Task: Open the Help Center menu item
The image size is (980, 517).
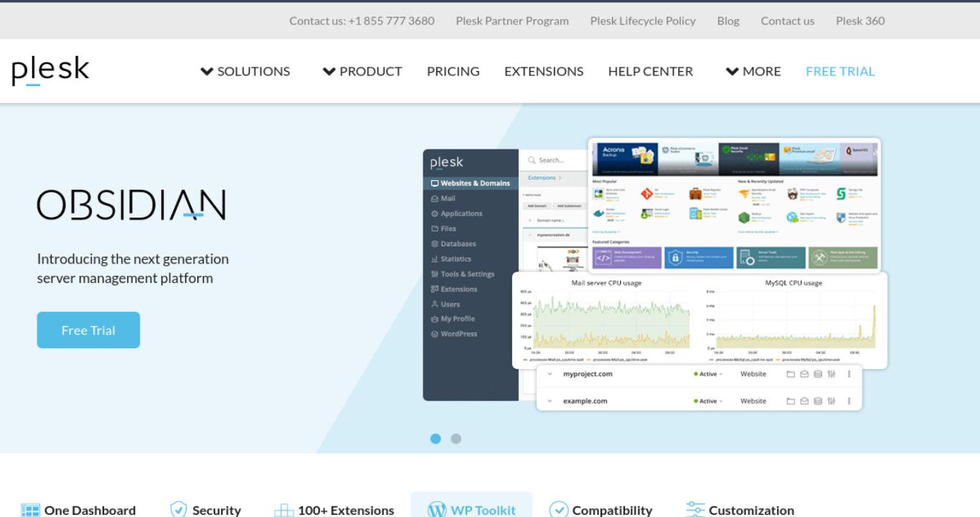Action: pyautogui.click(x=651, y=71)
